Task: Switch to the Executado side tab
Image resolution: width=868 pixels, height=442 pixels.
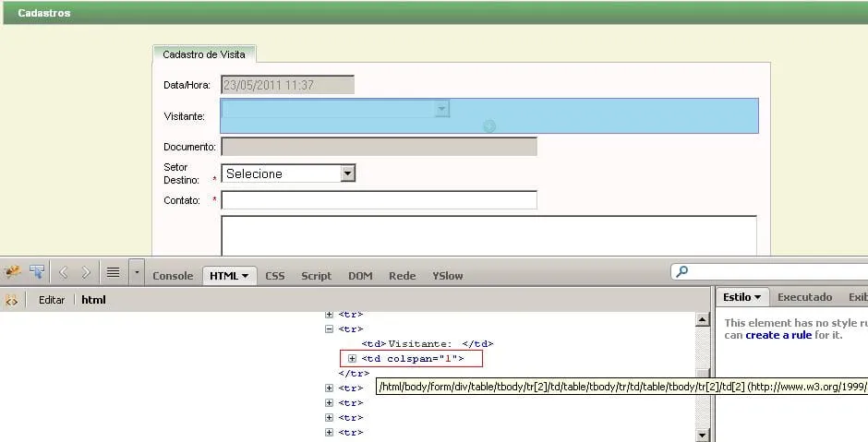Action: point(804,297)
